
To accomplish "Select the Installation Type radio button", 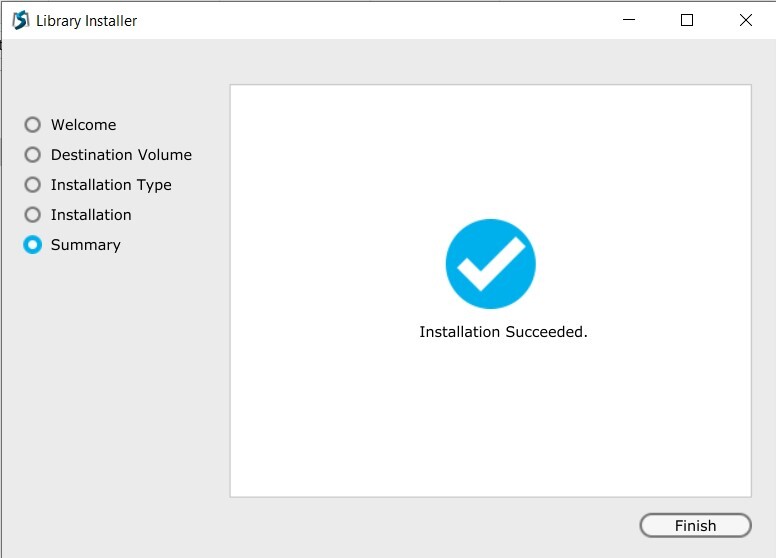I will pos(33,185).
